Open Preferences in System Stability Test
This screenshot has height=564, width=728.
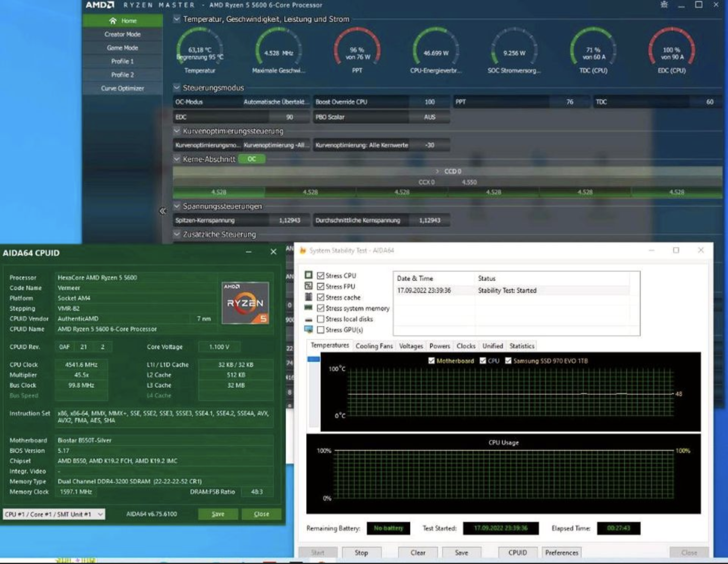tap(562, 552)
